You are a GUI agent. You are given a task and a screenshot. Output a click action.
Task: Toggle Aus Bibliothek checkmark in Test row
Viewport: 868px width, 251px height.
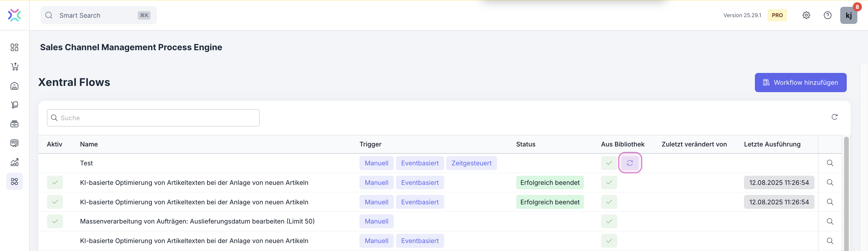point(608,163)
